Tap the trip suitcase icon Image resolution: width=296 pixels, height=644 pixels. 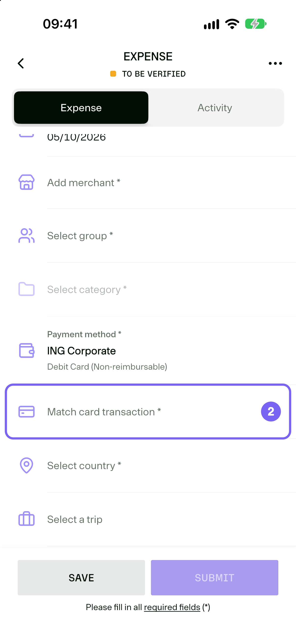(27, 519)
